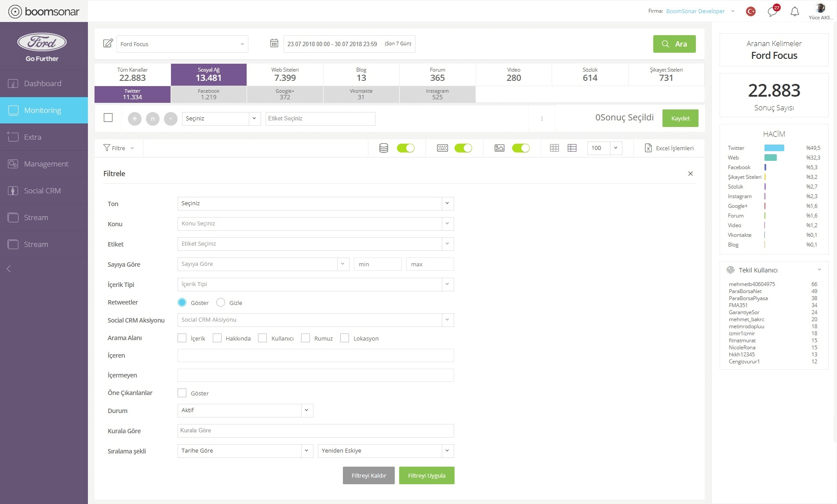Open the notifications bell icon
837x504 pixels.
coord(795,11)
